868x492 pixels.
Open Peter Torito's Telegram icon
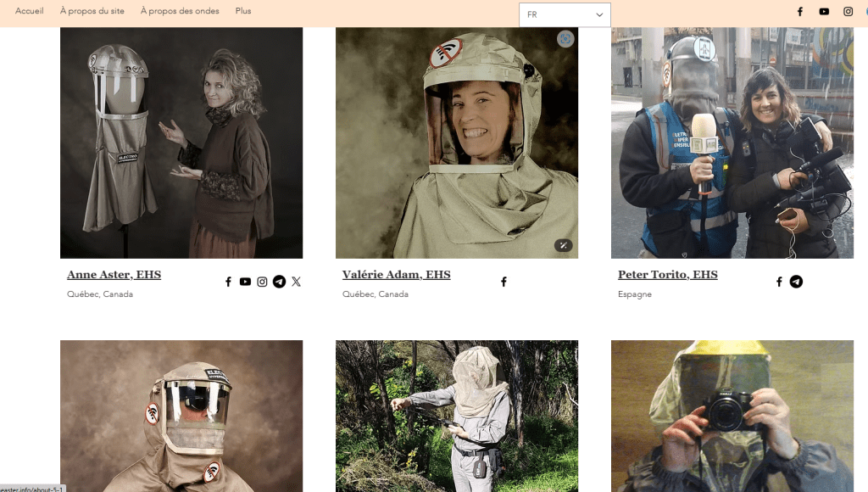coord(796,282)
